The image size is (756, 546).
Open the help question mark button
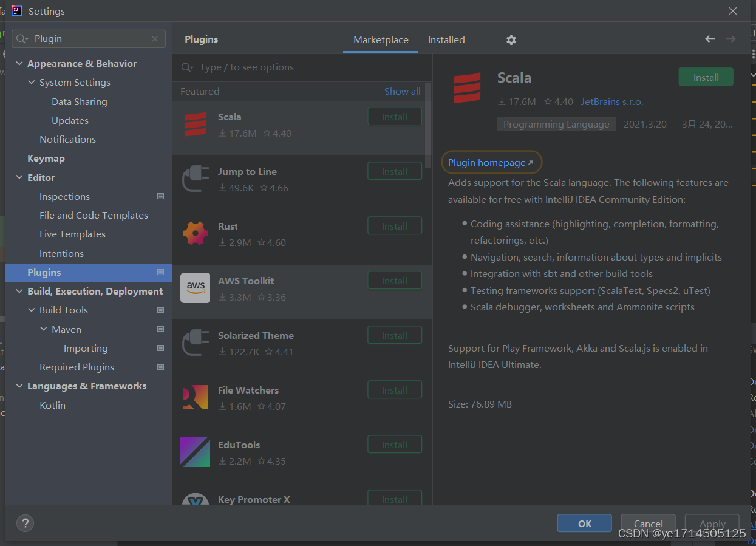(x=25, y=523)
